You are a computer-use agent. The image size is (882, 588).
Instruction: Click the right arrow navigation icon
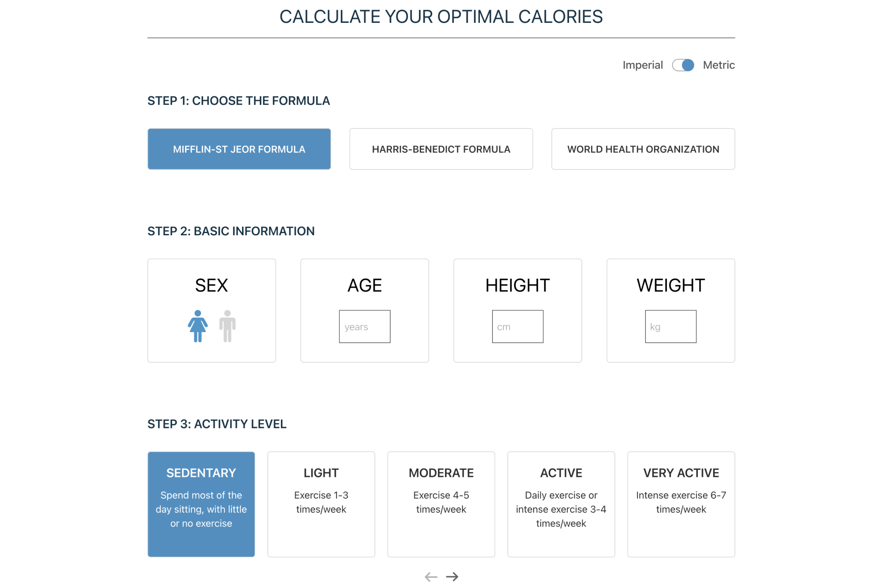[452, 577]
